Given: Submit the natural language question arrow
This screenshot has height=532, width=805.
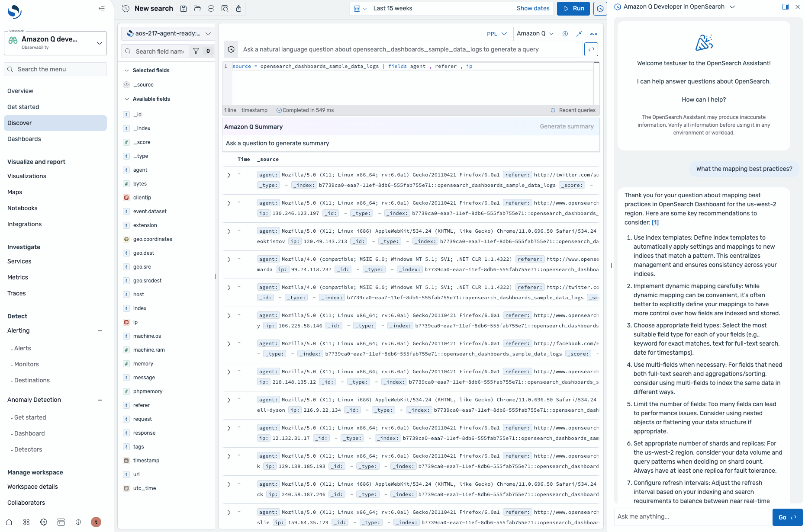Looking at the screenshot, I should 591,49.
